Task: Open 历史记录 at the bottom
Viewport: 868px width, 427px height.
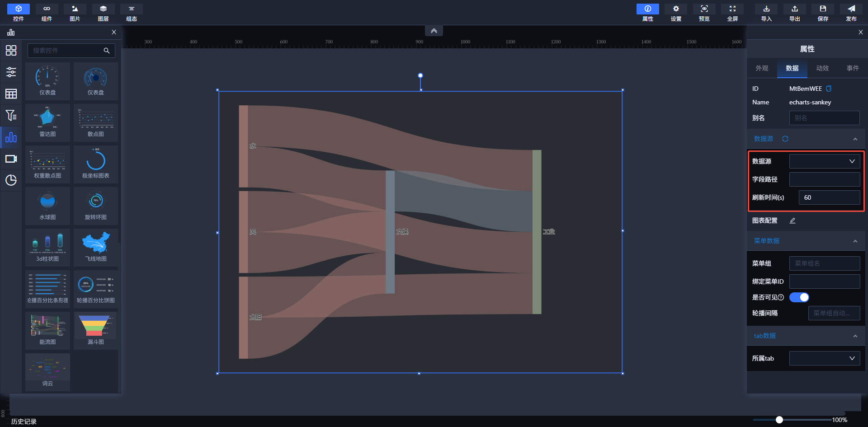Action: point(24,421)
